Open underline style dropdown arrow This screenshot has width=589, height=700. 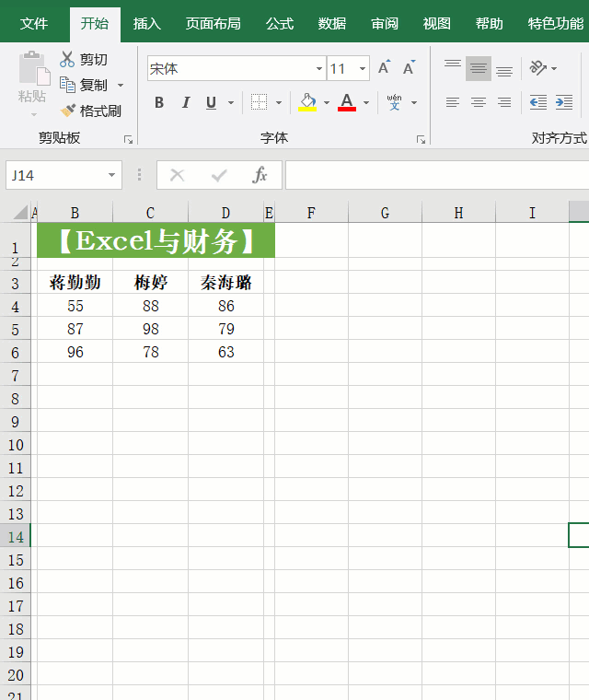[231, 102]
